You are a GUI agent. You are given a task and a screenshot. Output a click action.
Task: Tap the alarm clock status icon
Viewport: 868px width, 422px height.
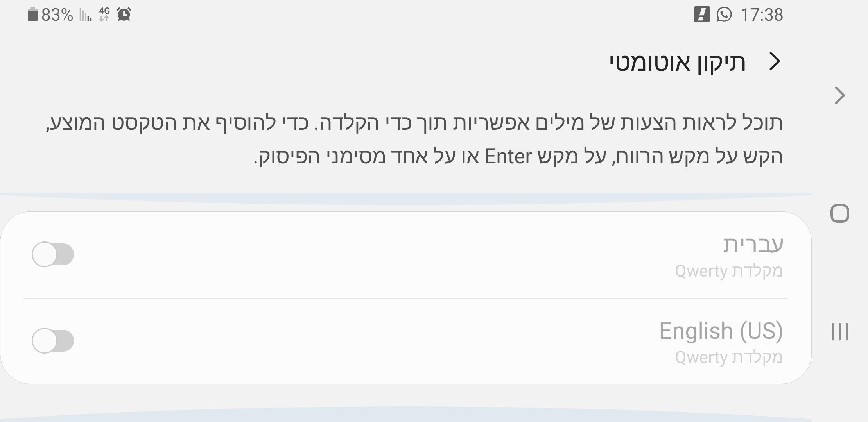click(124, 15)
